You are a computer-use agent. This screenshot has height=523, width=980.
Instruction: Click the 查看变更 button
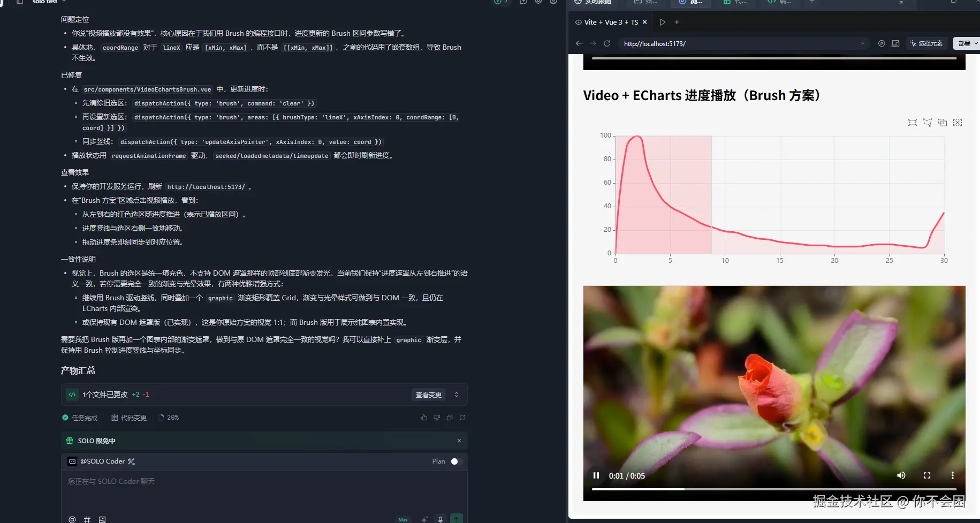pos(429,395)
